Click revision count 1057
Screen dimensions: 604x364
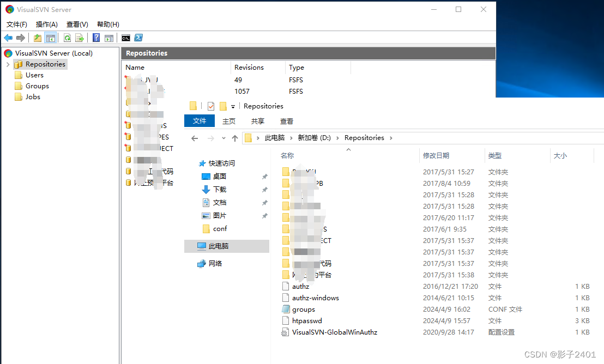242,92
